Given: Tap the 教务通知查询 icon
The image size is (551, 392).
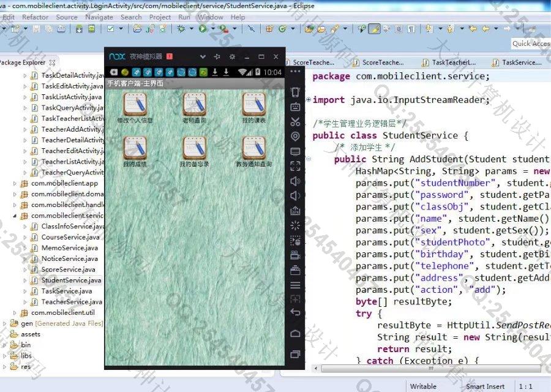Looking at the screenshot, I should (x=253, y=148).
